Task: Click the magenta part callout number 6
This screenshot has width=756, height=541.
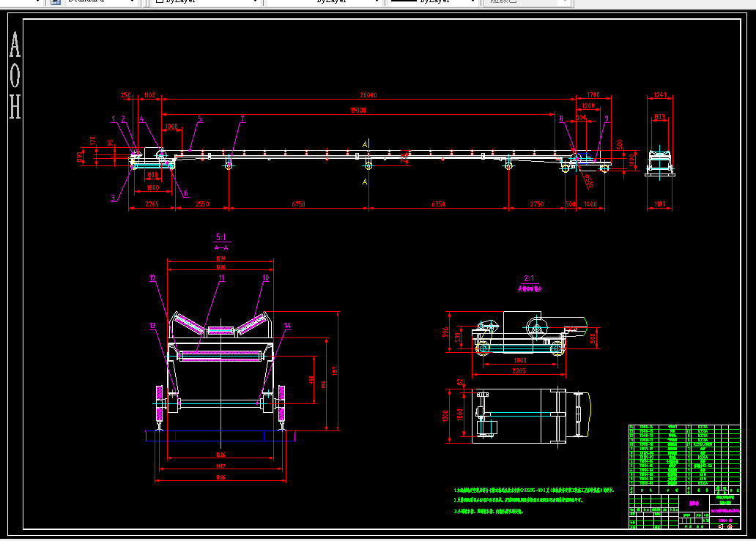Action: tap(186, 193)
